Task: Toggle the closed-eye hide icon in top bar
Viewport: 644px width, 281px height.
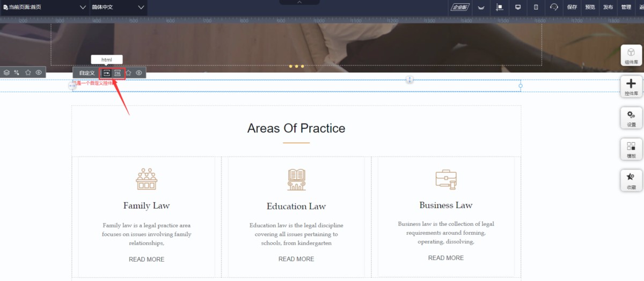Action: click(481, 8)
